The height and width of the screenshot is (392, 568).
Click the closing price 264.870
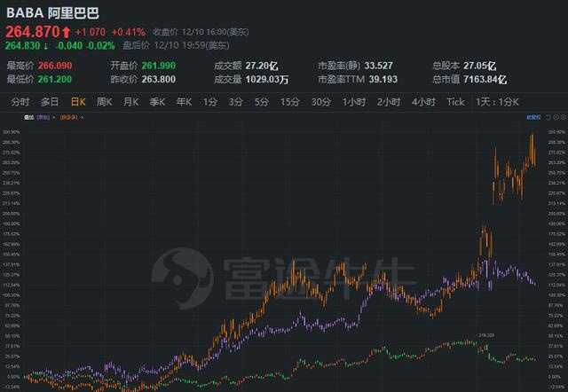(x=33, y=32)
